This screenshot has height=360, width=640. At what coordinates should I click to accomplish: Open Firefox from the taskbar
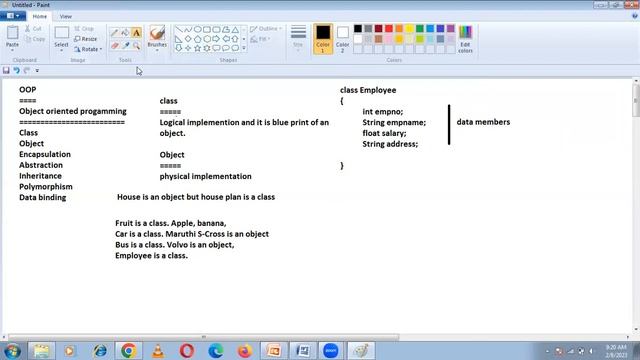pyautogui.click(x=244, y=351)
